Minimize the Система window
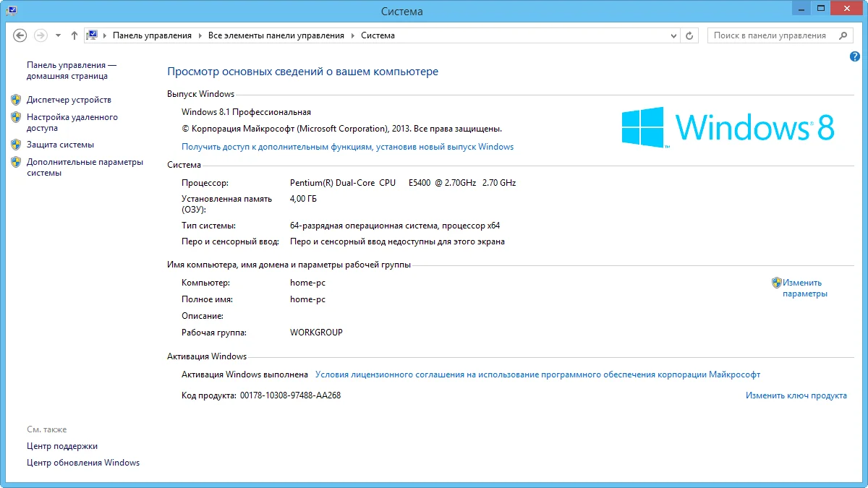Viewport: 868px width, 488px height. point(801,8)
